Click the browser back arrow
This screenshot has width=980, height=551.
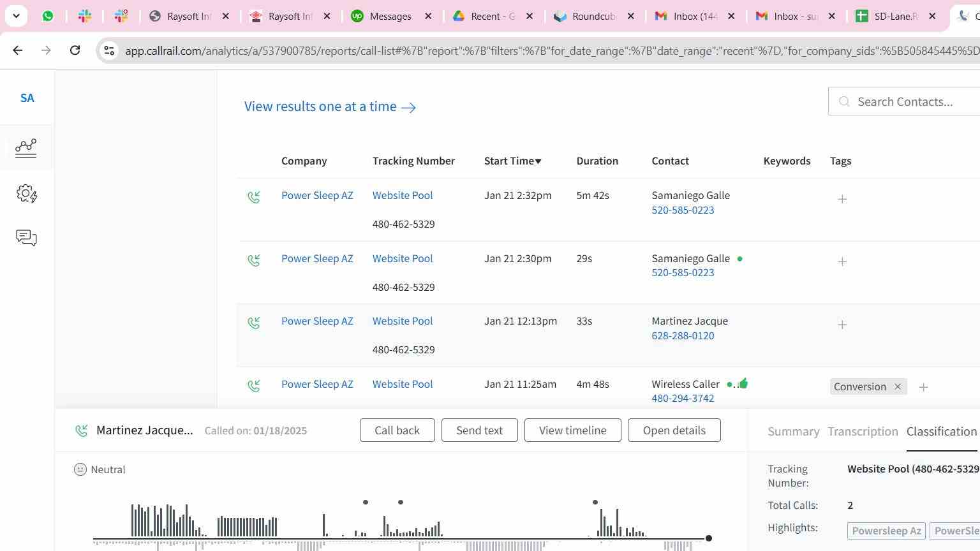tap(18, 50)
